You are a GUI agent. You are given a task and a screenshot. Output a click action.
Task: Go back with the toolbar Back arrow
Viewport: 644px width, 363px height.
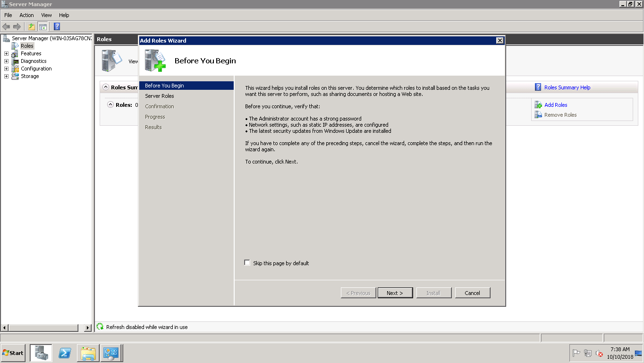click(x=6, y=26)
